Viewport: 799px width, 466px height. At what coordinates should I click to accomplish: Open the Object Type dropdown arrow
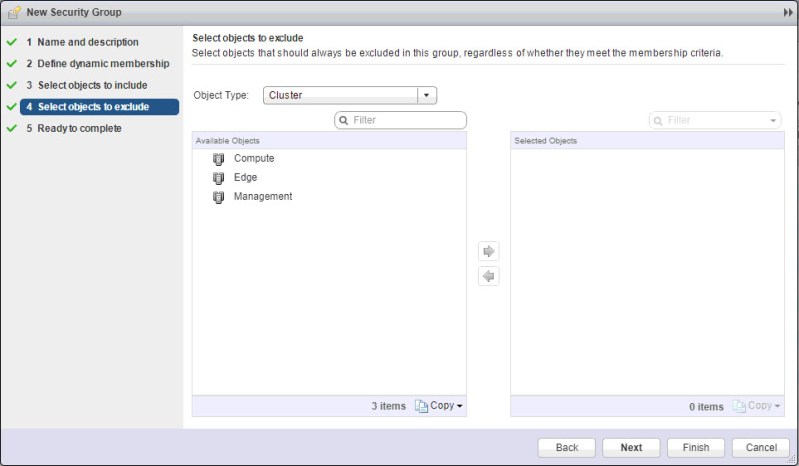pos(427,96)
